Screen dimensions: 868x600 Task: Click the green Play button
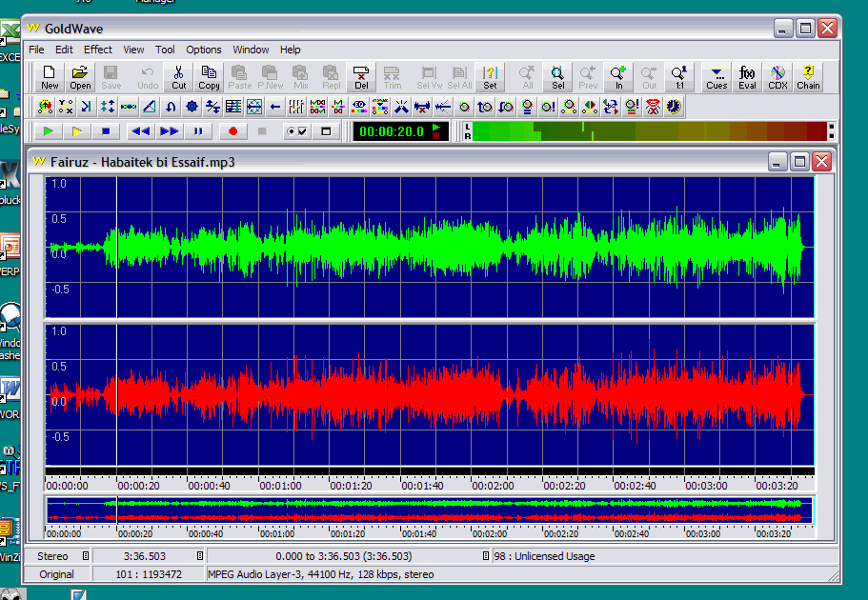click(x=49, y=131)
